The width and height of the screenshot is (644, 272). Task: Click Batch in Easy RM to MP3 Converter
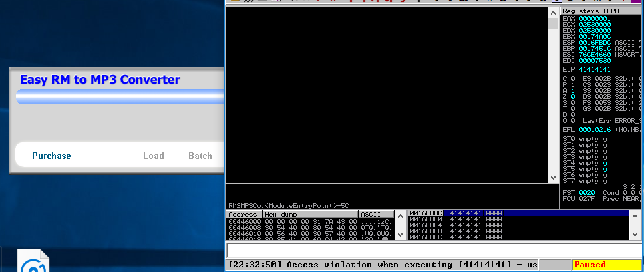[x=200, y=156]
